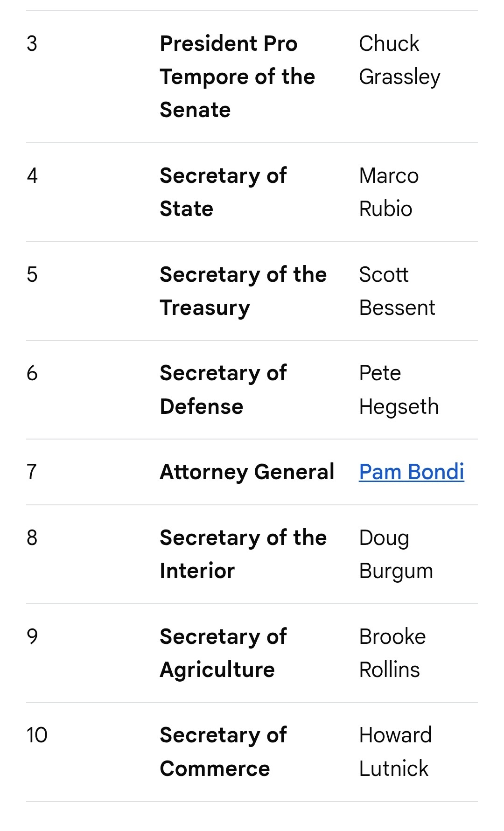Tap the name Howard Lutnick
504x831 pixels.
[395, 752]
